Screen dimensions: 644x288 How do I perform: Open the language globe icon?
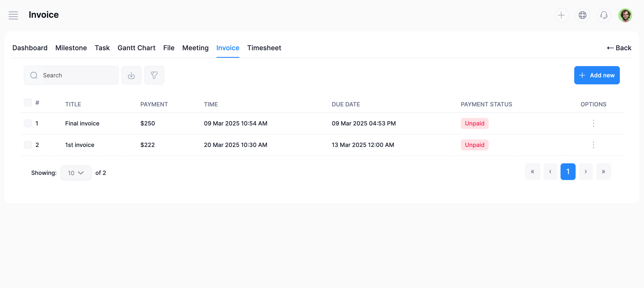(x=583, y=15)
